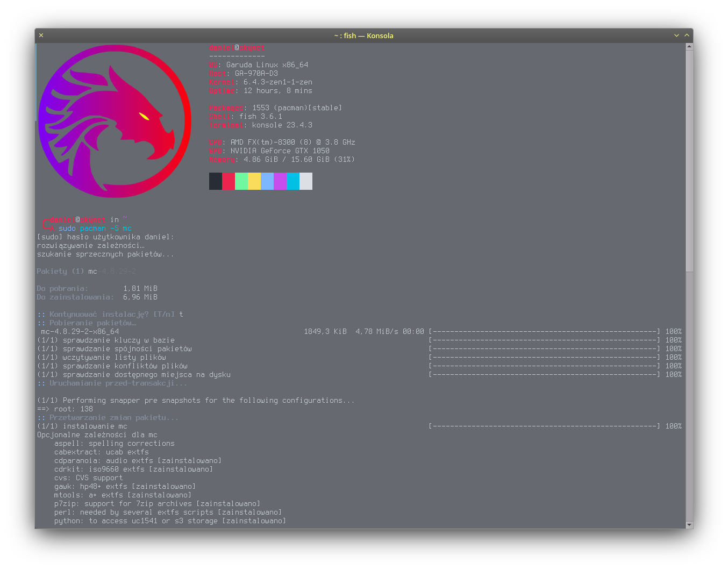Pick the cyan color block
728x570 pixels.
(293, 181)
